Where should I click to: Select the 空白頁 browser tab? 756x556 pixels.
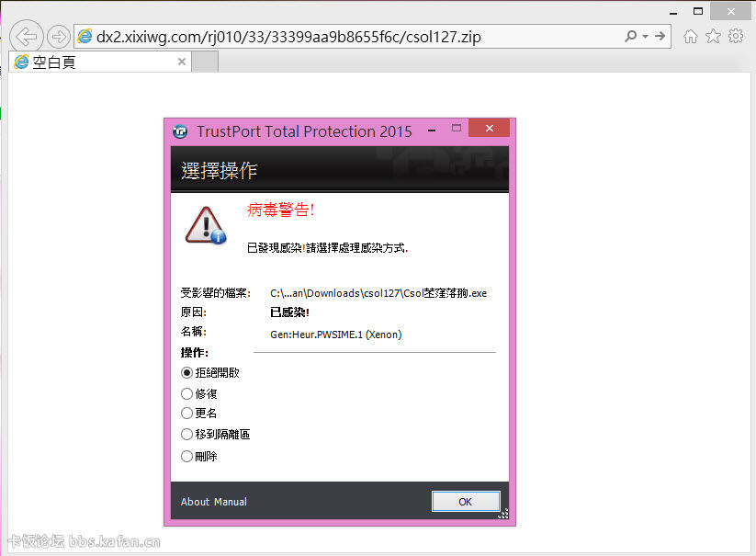(100, 62)
